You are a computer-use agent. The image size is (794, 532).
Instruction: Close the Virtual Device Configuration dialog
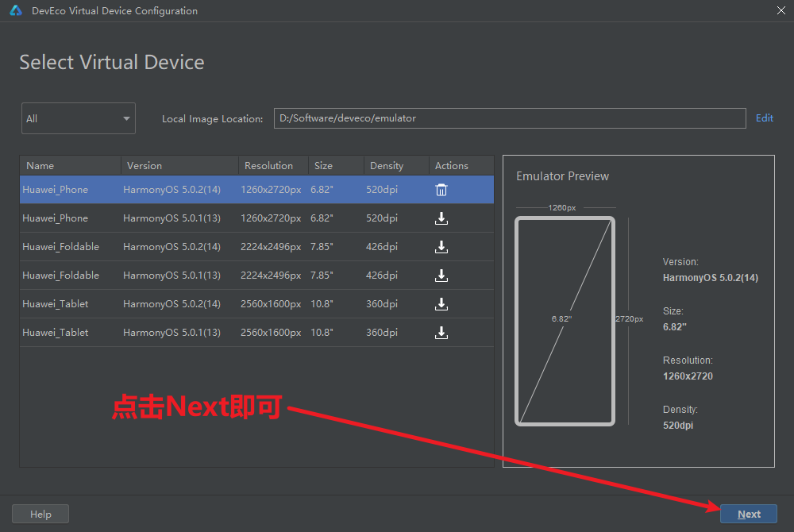(781, 10)
